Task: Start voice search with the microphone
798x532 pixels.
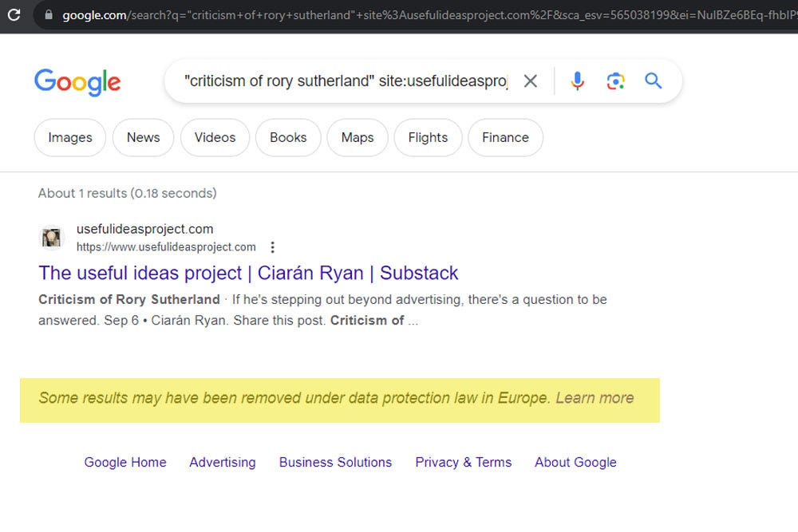Action: point(577,81)
